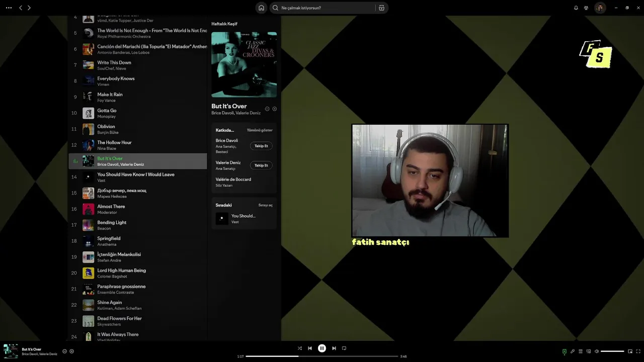Enter full screen mode

pos(638,351)
